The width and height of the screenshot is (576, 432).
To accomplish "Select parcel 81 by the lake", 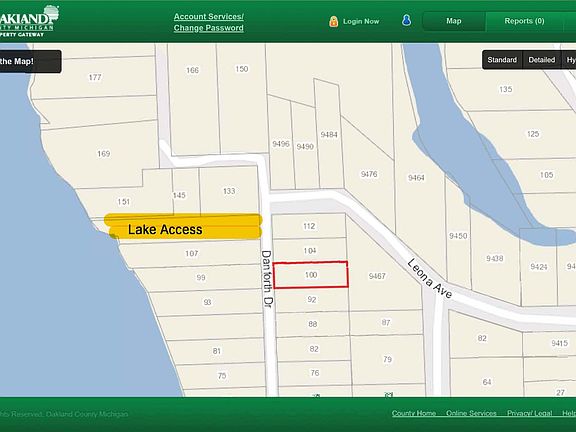I will [x=216, y=351].
